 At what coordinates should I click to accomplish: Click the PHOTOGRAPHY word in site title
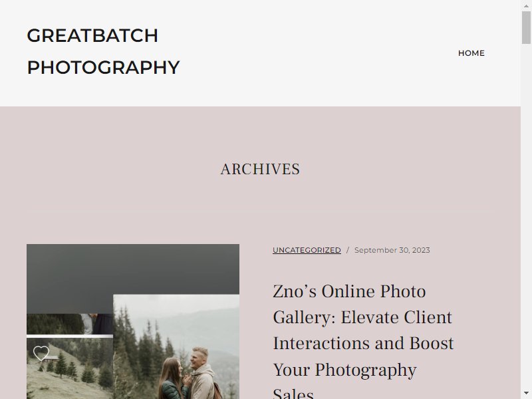[x=103, y=67]
